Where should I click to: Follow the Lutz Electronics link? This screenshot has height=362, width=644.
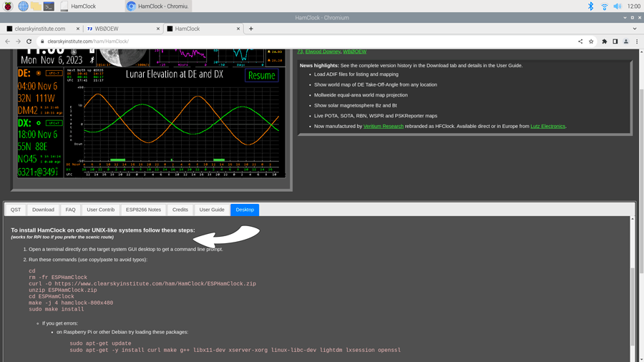tap(548, 127)
